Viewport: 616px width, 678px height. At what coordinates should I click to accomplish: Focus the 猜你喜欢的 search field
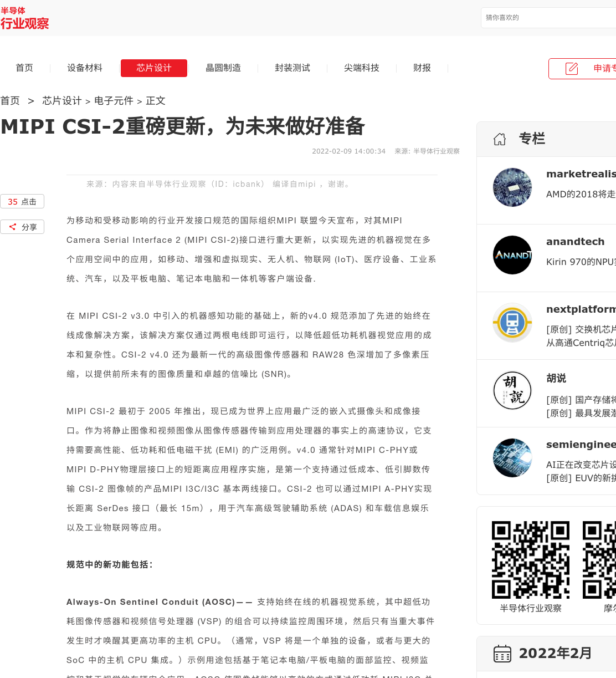[x=548, y=18]
